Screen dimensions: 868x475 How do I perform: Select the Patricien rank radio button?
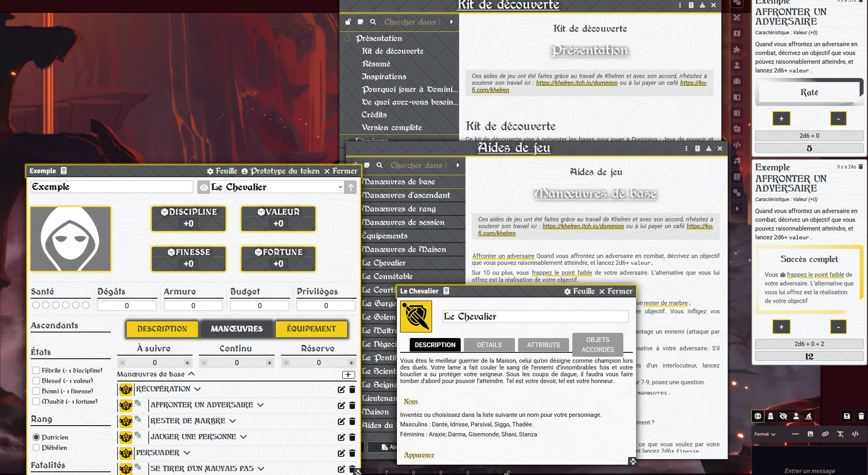(x=36, y=437)
